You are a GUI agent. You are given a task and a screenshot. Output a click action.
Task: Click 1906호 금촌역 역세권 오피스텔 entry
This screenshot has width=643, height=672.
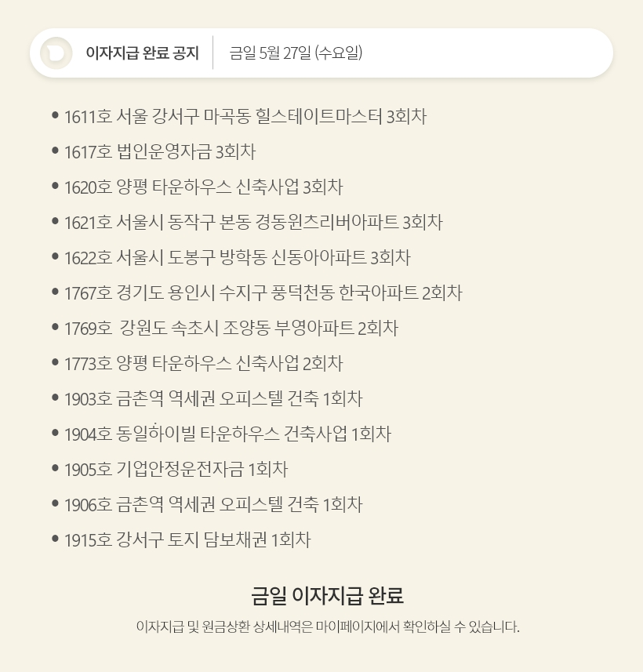tap(213, 504)
